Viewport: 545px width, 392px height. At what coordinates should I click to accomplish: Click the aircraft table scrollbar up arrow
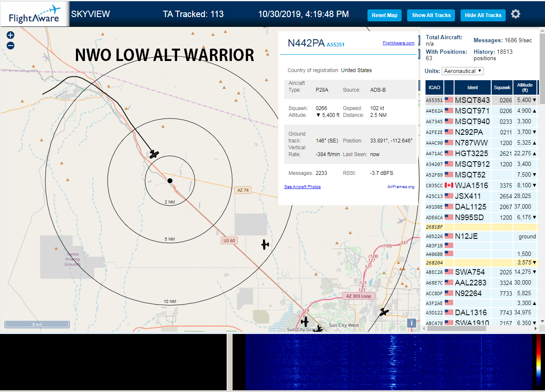point(542,31)
